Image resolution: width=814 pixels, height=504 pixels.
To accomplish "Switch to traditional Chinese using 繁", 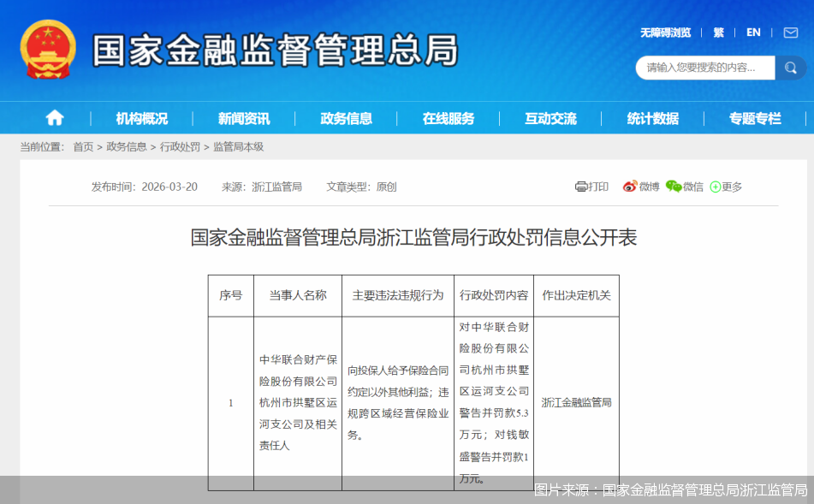I will [x=718, y=33].
